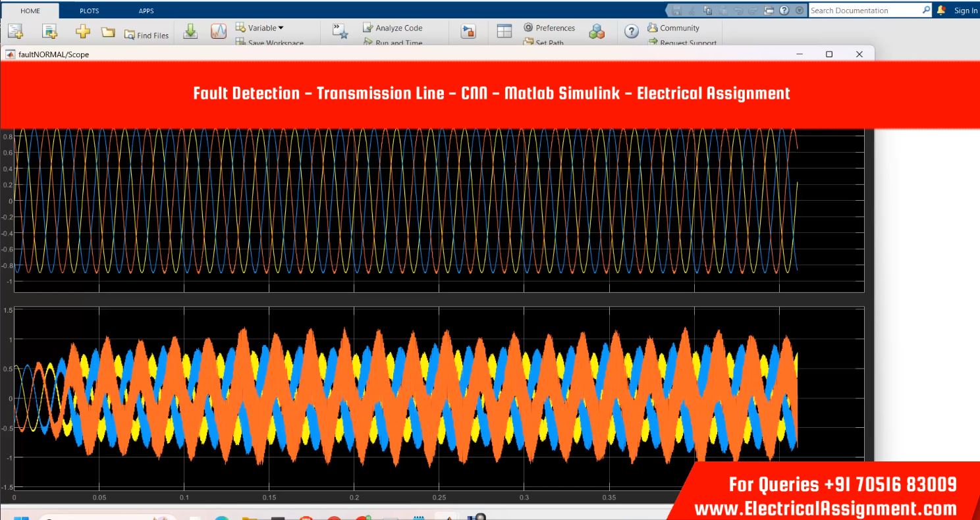Open the Clean Data plot icon
Screen dimensions: 980x520
pos(219,32)
